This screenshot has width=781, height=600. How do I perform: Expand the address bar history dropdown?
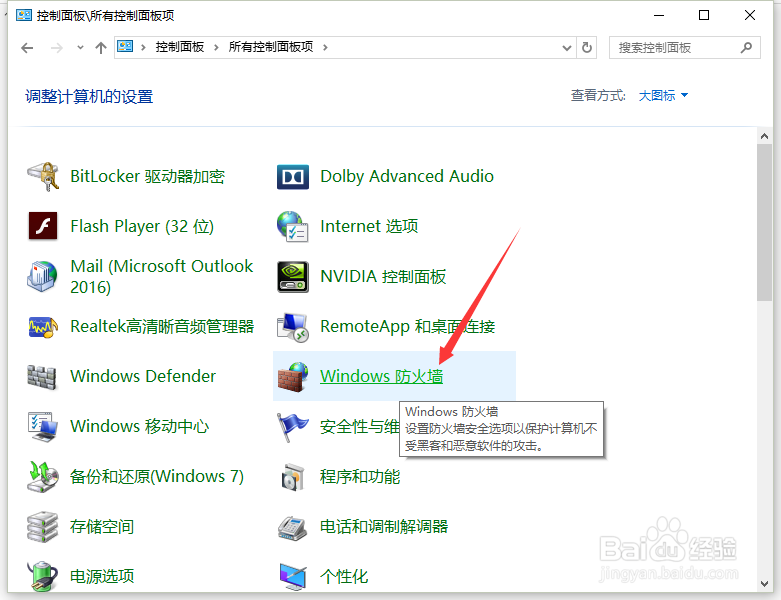(566, 48)
